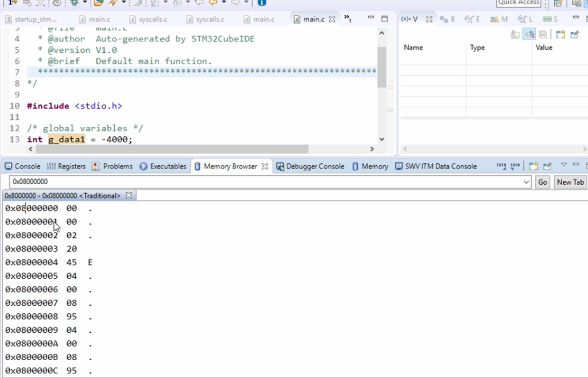
Task: Pin the Memory Browser to debug context
Action: (547, 166)
